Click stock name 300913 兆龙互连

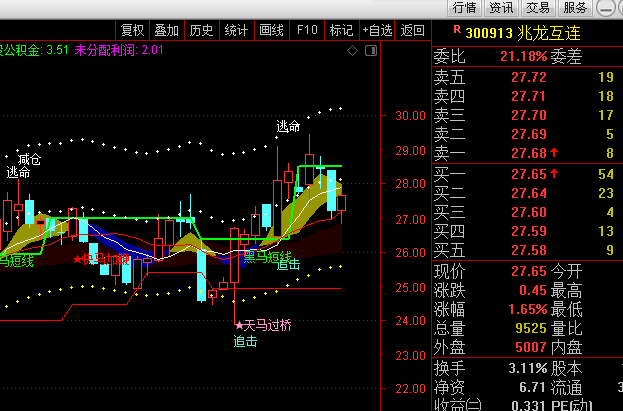coord(523,33)
